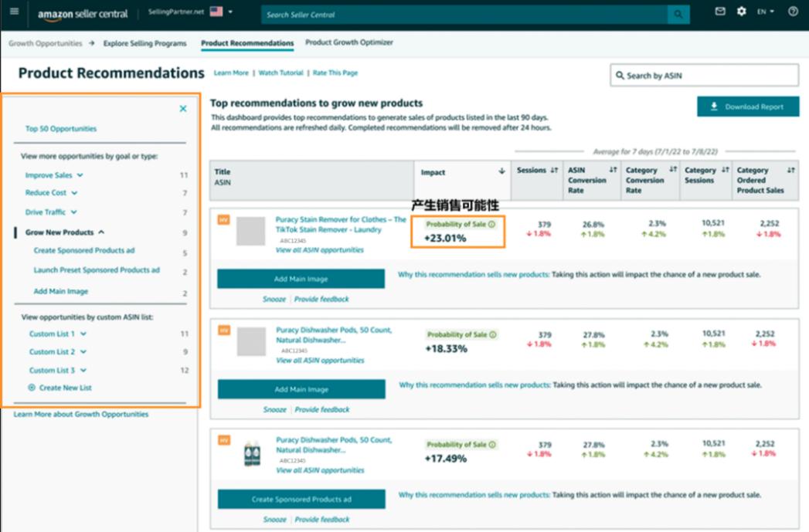Expand Custom List 2
This screenshot has width=809, height=532.
click(x=58, y=352)
